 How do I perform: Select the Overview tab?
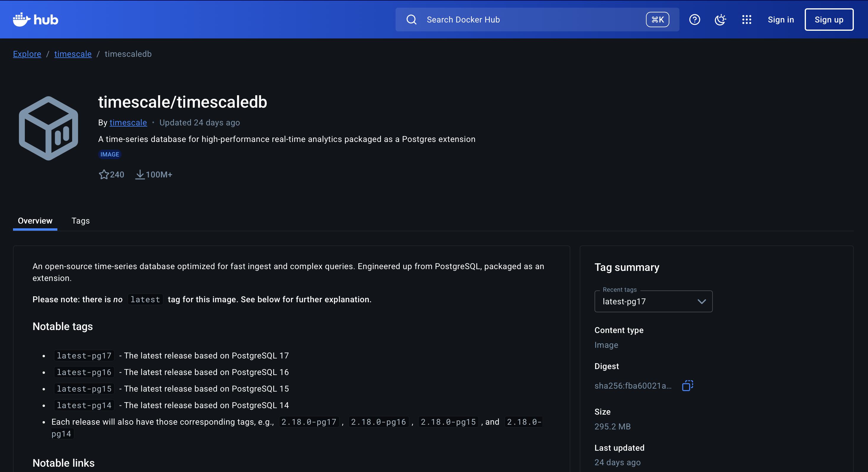tap(35, 221)
